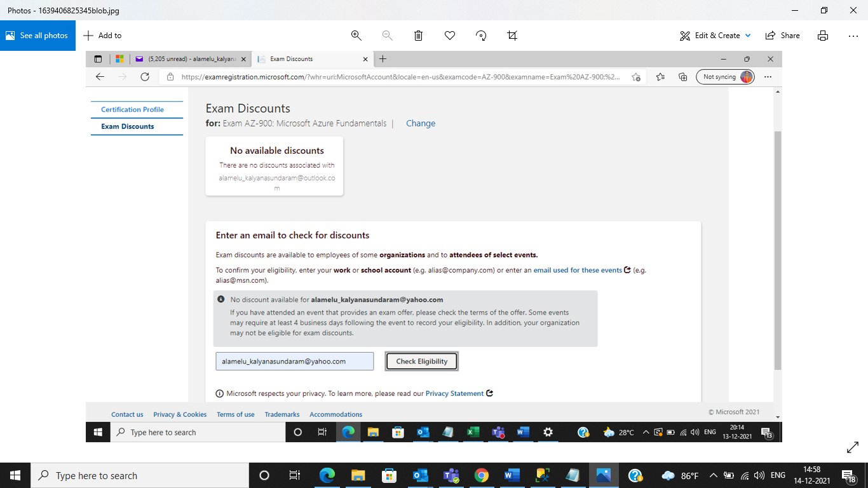
Task: Open Favorites star-list icon in pictured Edge
Action: pos(660,77)
